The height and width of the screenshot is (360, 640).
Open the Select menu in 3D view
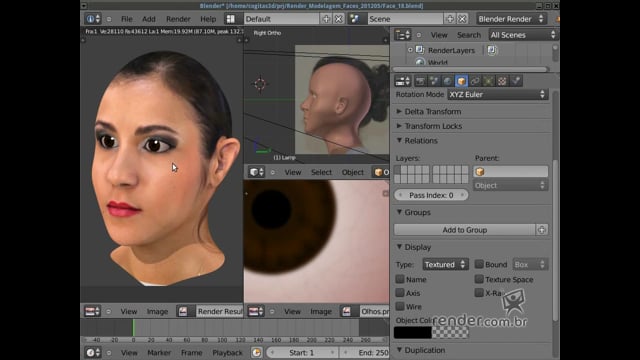pyautogui.click(x=321, y=172)
